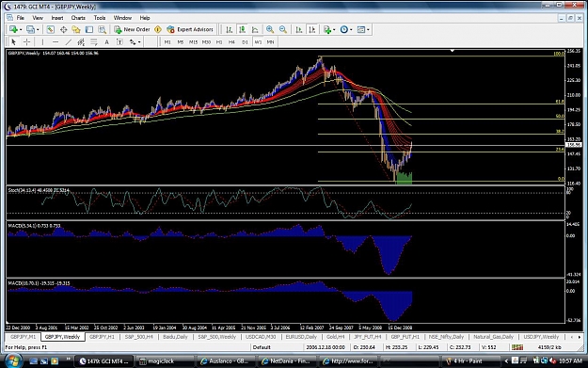This screenshot has width=588, height=368.
Task: Switch chart to bar chart style
Action: [230, 29]
